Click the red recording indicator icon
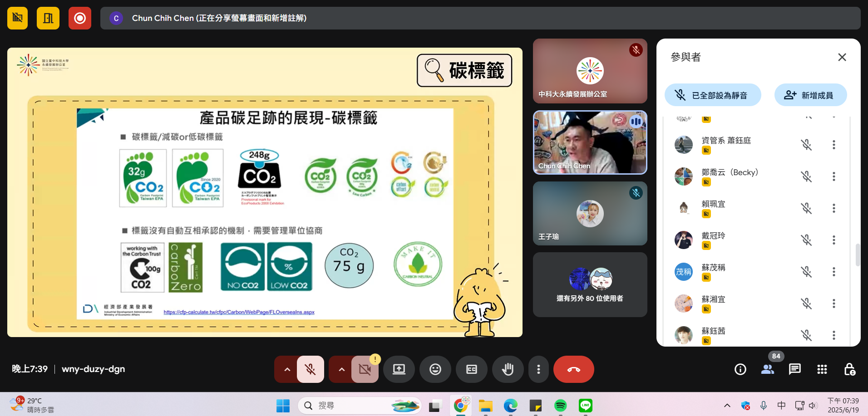868x416 pixels. [x=80, y=18]
